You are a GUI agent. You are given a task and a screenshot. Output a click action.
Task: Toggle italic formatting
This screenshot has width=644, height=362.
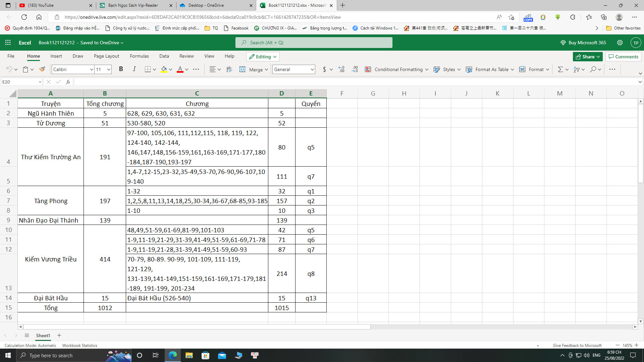point(134,69)
